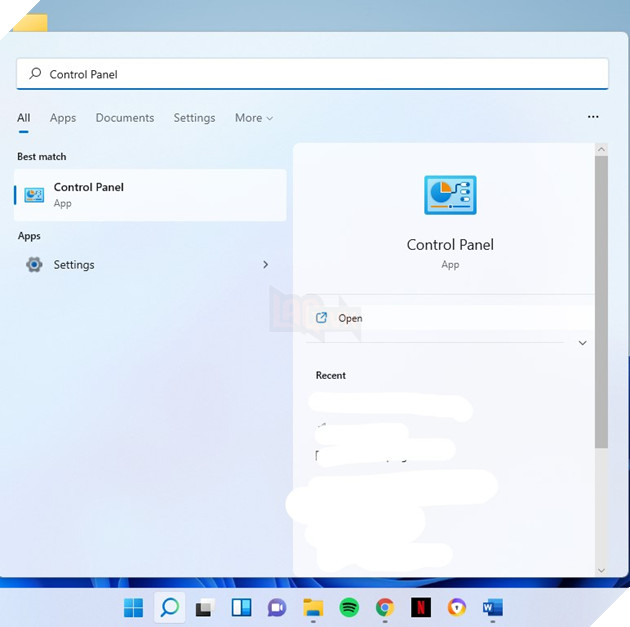
Task: Click Open to launch Control Panel
Action: tap(450, 318)
